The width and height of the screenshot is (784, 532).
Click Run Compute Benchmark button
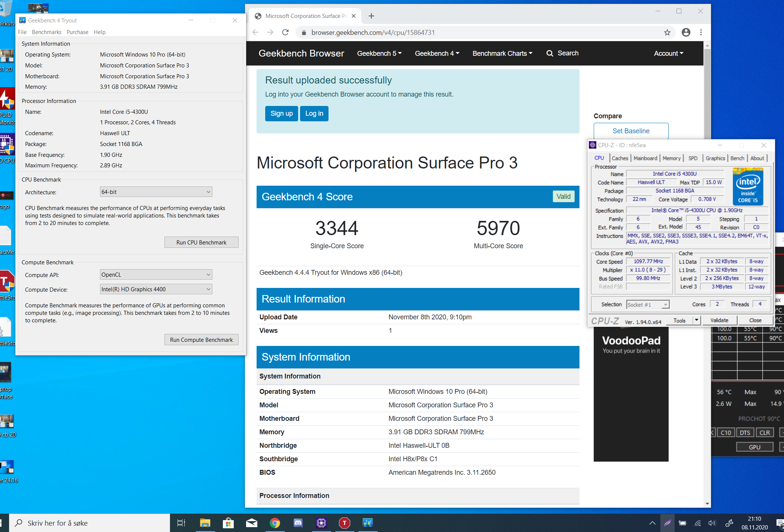(x=202, y=340)
